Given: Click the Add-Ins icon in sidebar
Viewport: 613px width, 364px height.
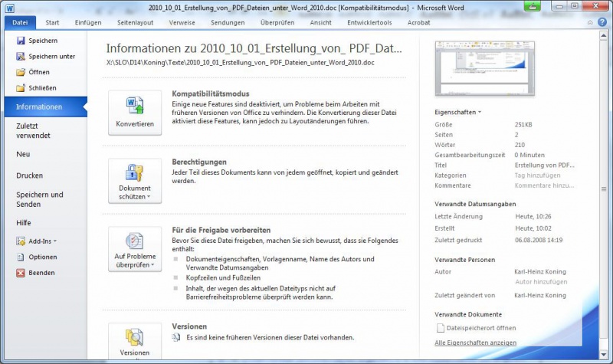Looking at the screenshot, I should click(21, 241).
